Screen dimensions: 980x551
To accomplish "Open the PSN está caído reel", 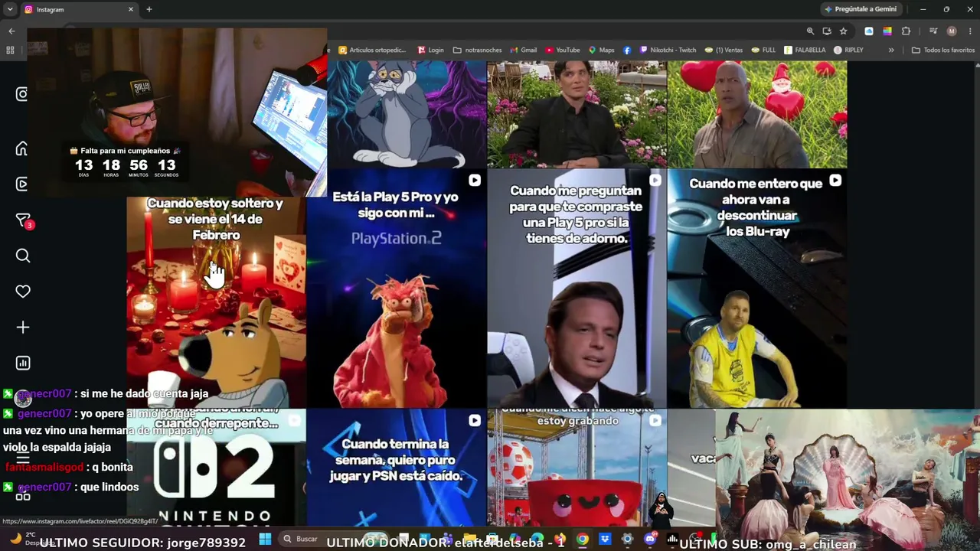I will point(396,468).
